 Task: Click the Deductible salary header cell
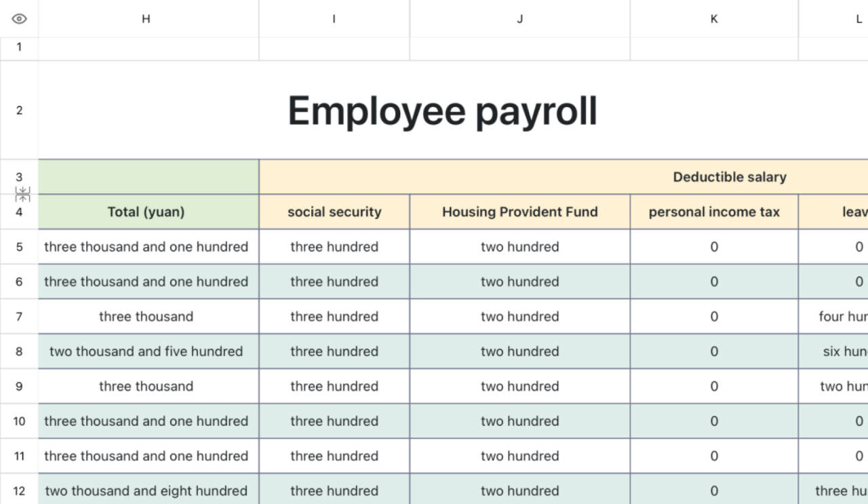pos(564,177)
